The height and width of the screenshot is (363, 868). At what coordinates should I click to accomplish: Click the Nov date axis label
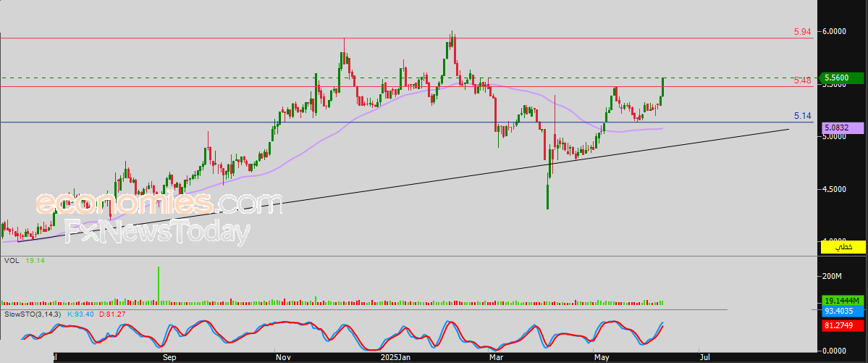[284, 357]
